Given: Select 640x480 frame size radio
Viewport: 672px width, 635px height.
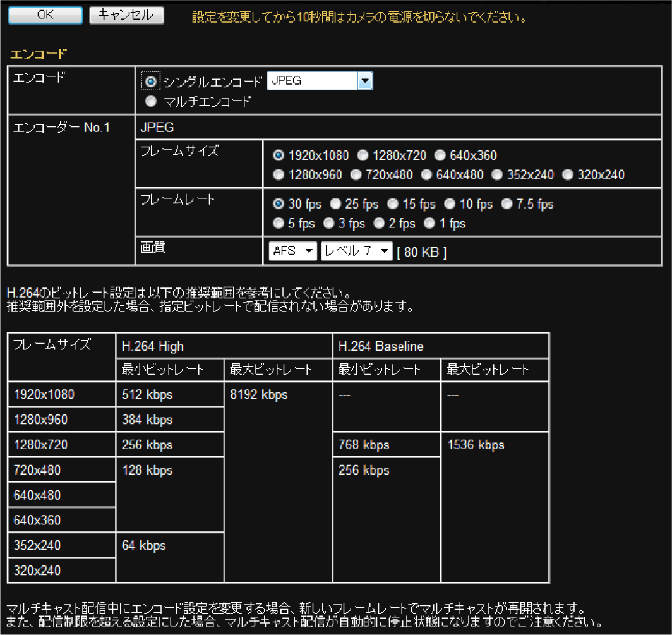Looking at the screenshot, I should (426, 174).
